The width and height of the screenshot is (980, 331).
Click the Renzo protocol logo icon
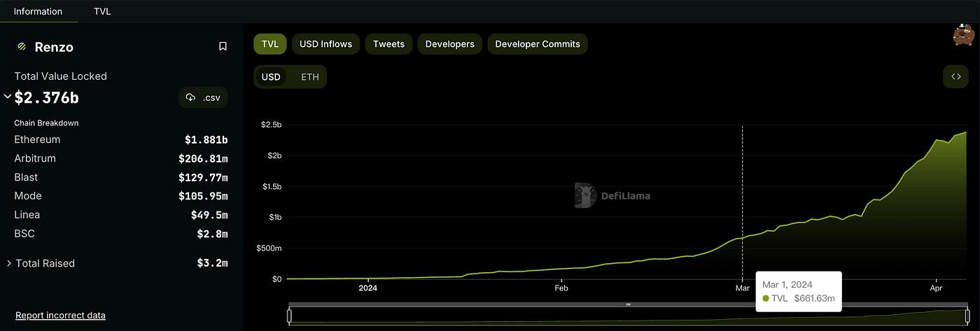[22, 47]
